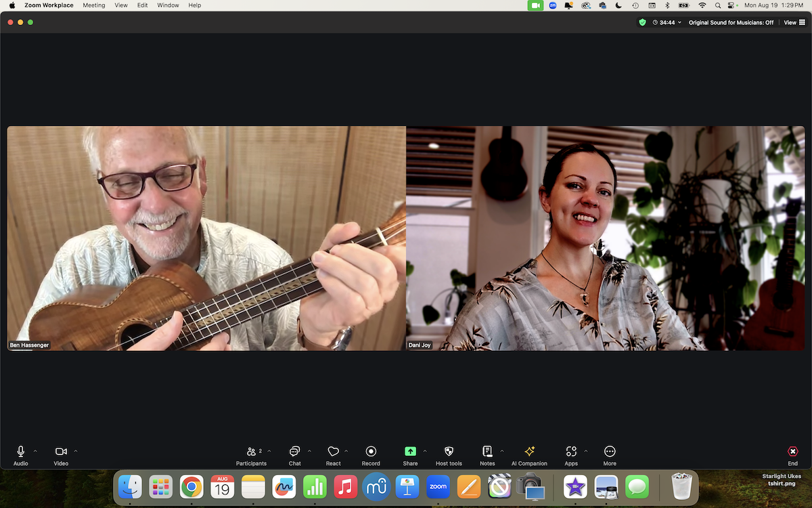
Task: Toggle Original Sound for Musicians
Action: point(731,22)
